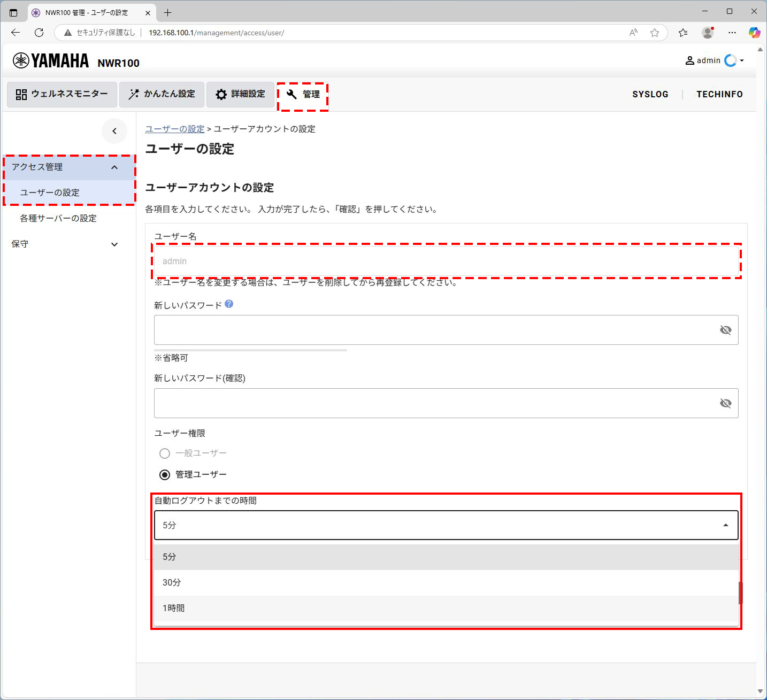
Task: Click the admin account icon top right
Action: tap(689, 60)
